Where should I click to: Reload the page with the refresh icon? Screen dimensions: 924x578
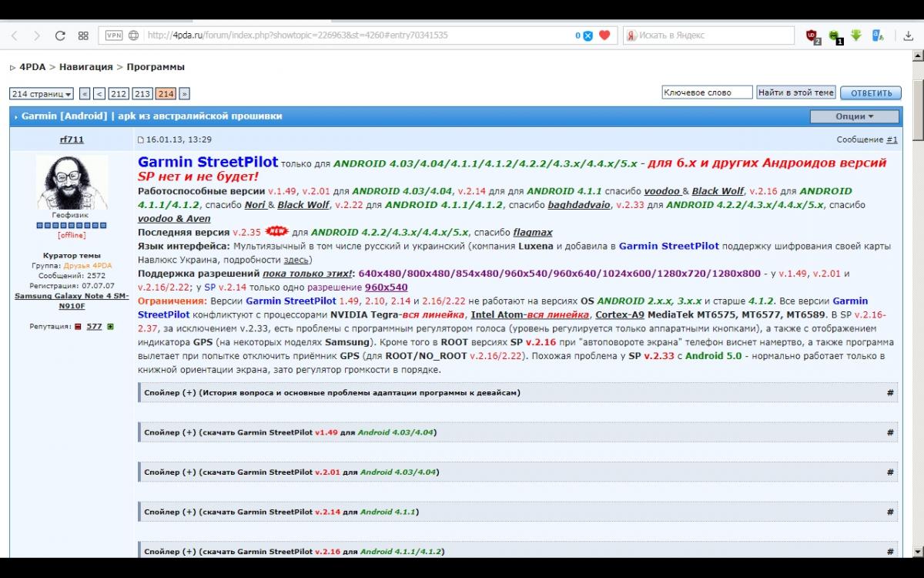[60, 35]
